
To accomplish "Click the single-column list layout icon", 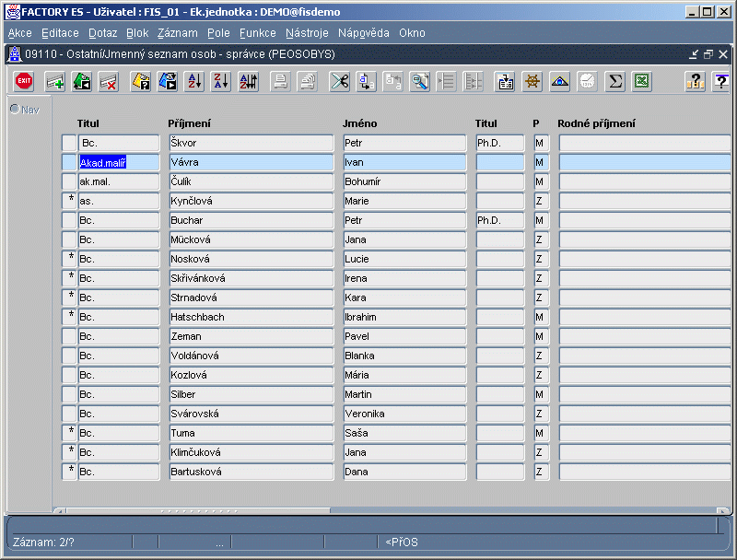I will click(446, 81).
